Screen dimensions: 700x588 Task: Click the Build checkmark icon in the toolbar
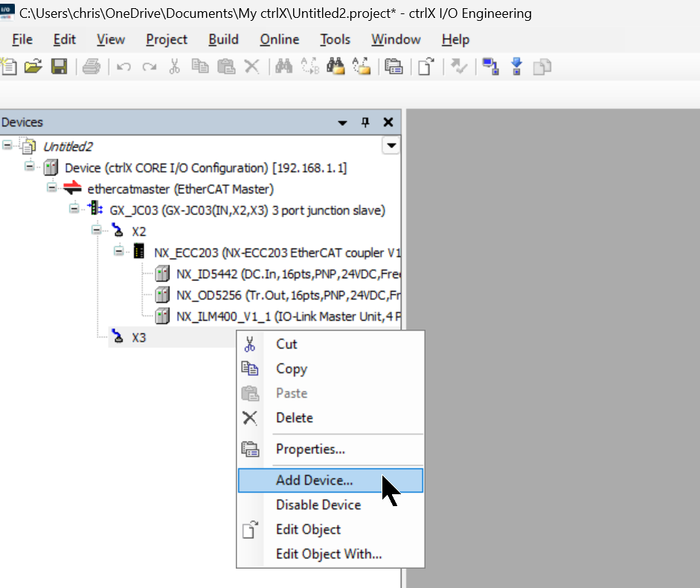[x=458, y=66]
